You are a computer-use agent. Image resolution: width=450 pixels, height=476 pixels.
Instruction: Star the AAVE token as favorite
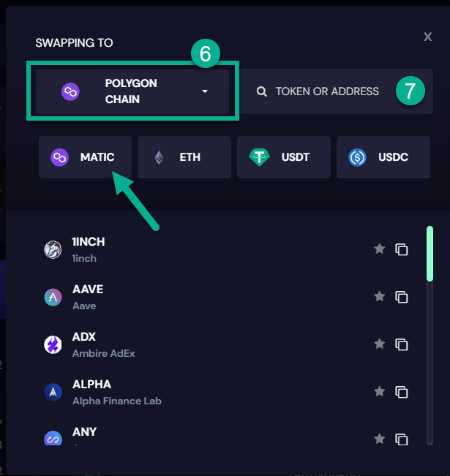pyautogui.click(x=379, y=296)
